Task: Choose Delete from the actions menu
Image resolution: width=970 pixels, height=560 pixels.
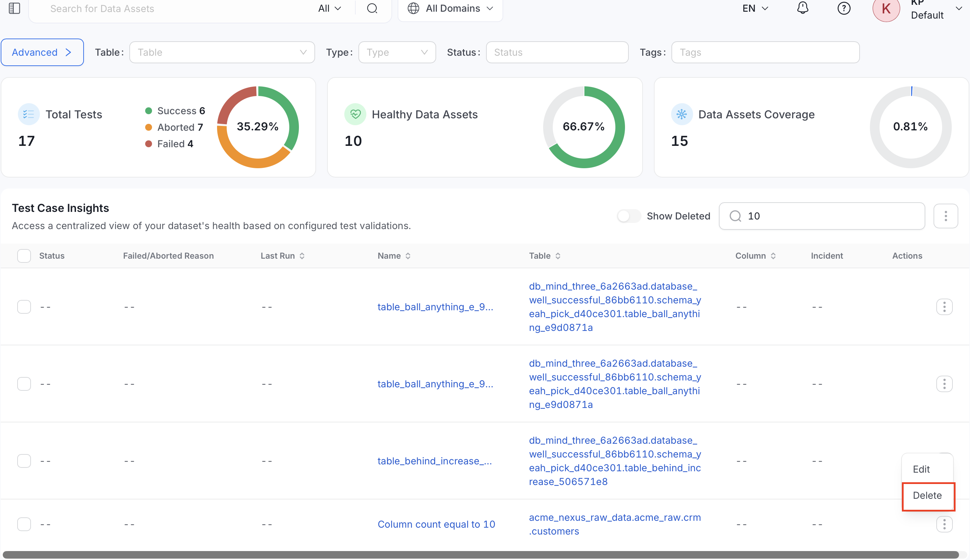Action: pos(928,495)
